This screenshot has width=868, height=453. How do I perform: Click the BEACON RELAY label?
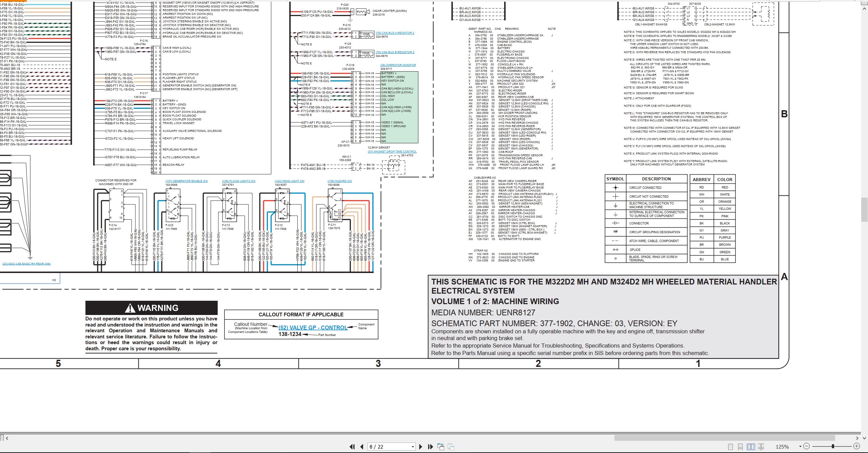pyautogui.click(x=173, y=165)
